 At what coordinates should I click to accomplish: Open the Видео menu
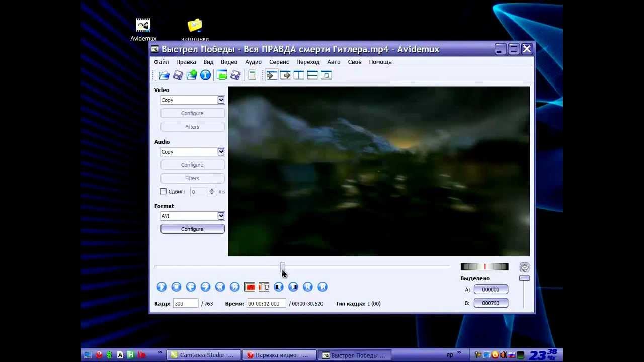pyautogui.click(x=229, y=62)
